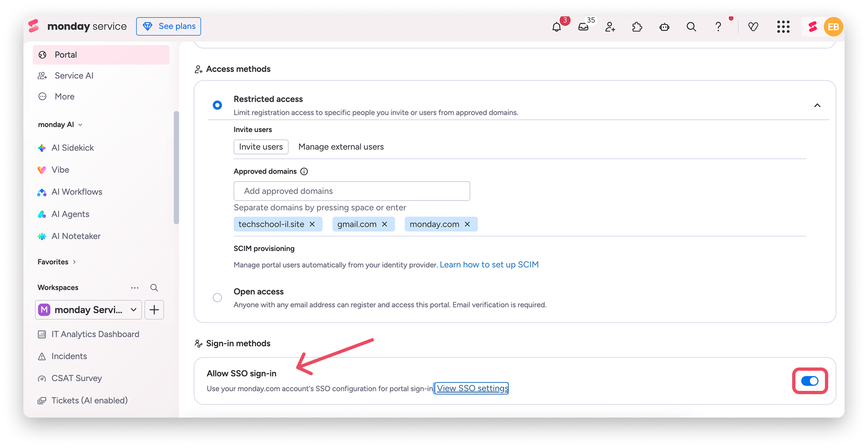The image size is (868, 448).
Task: Open the apps puzzle-piece icon
Action: 637,27
